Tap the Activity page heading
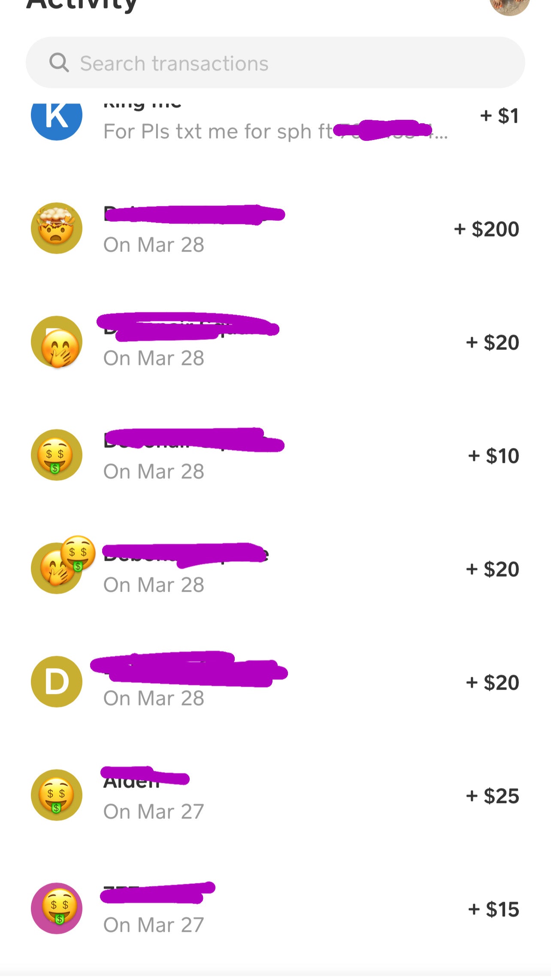The height and width of the screenshot is (980, 551). coord(82,5)
